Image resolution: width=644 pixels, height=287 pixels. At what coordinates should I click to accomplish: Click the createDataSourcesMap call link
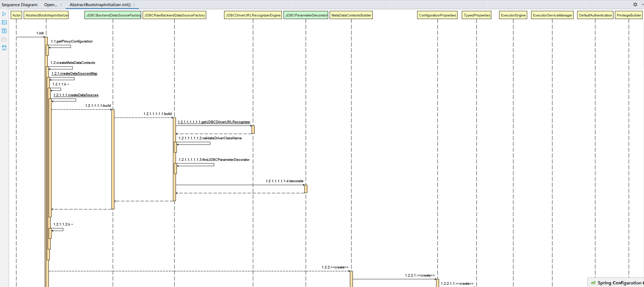tap(74, 73)
